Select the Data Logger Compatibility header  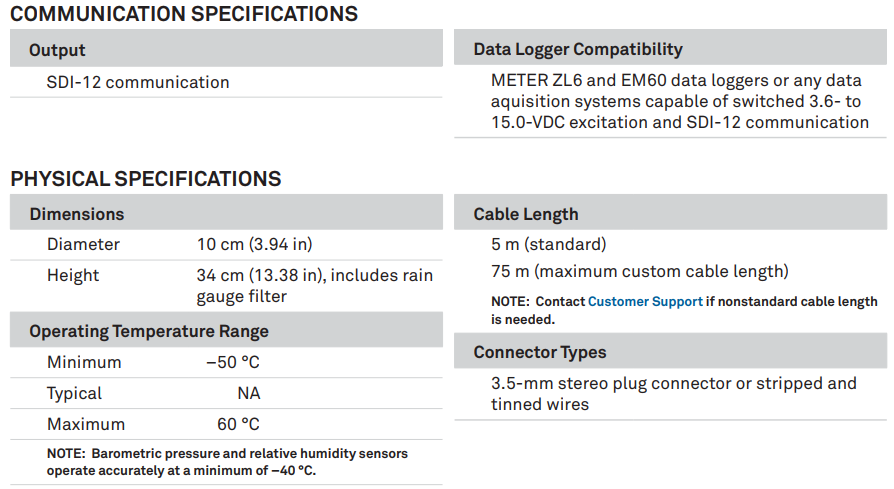click(670, 47)
